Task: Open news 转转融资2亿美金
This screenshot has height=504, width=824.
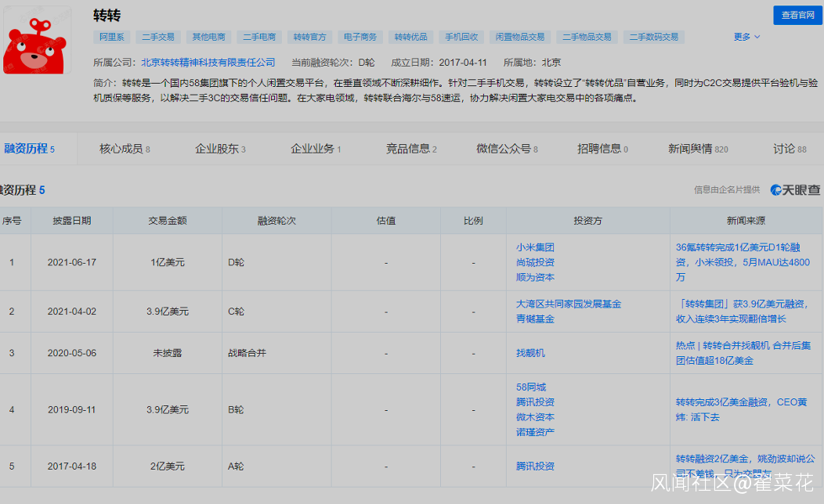Action: [745, 466]
